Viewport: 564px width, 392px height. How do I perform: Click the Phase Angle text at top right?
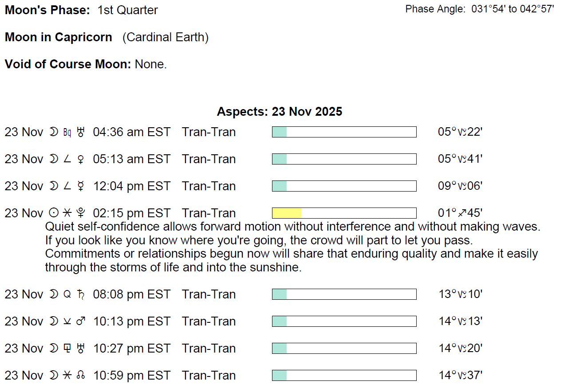click(x=479, y=9)
